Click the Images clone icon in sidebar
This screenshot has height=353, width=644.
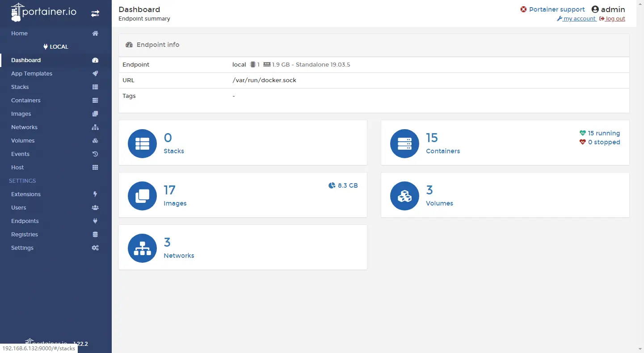95,114
